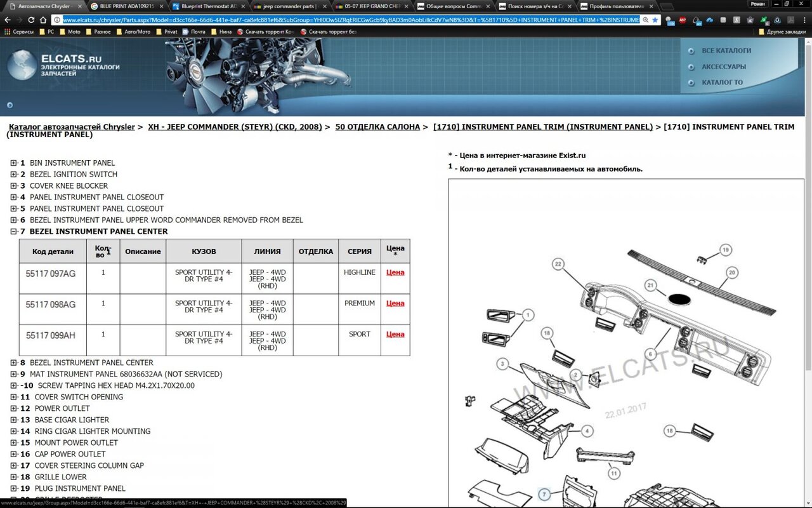Switch to the jeep commander parts tab
Viewport: 812px width, 508px height.
click(x=289, y=6)
